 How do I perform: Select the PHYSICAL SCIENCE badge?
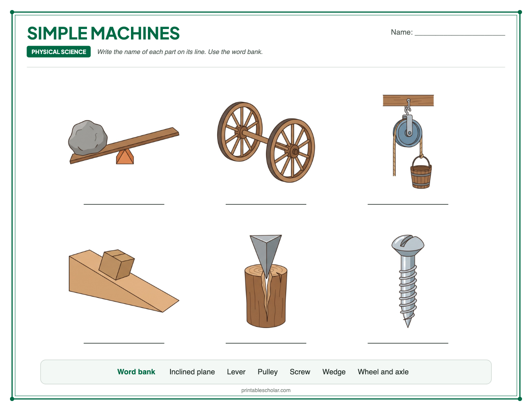(58, 52)
